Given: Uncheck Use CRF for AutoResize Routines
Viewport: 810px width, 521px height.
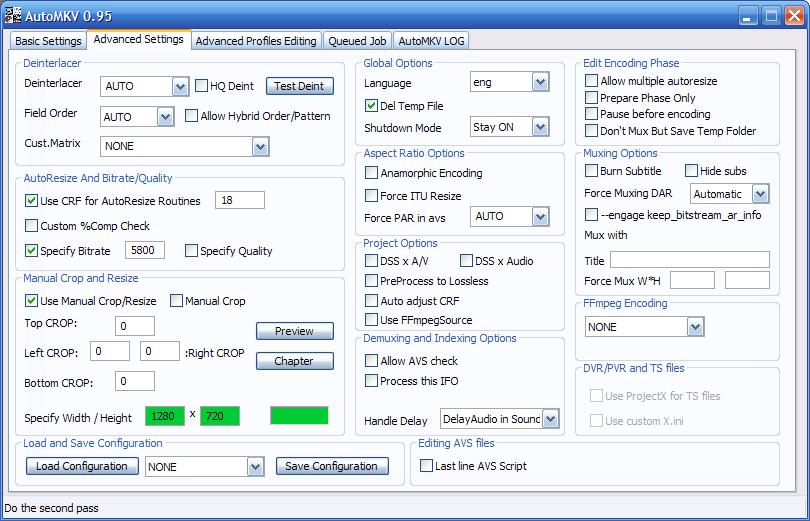Looking at the screenshot, I should click(x=32, y=200).
